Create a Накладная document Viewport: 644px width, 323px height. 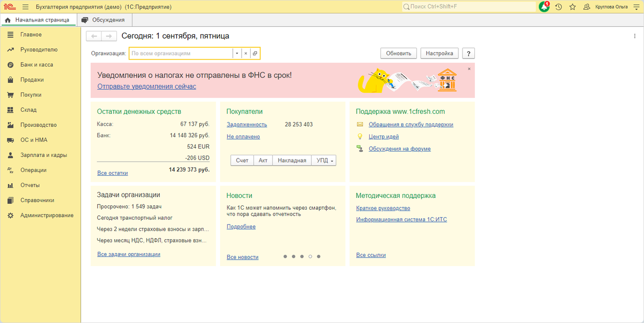[292, 160]
